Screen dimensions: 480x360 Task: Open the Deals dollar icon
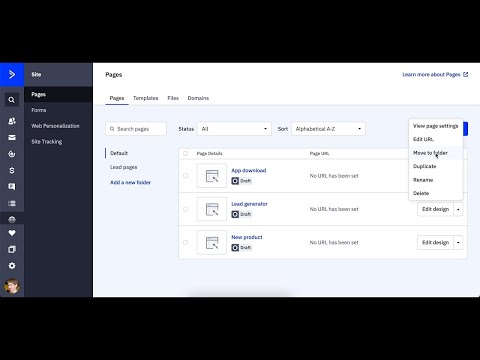[12, 170]
